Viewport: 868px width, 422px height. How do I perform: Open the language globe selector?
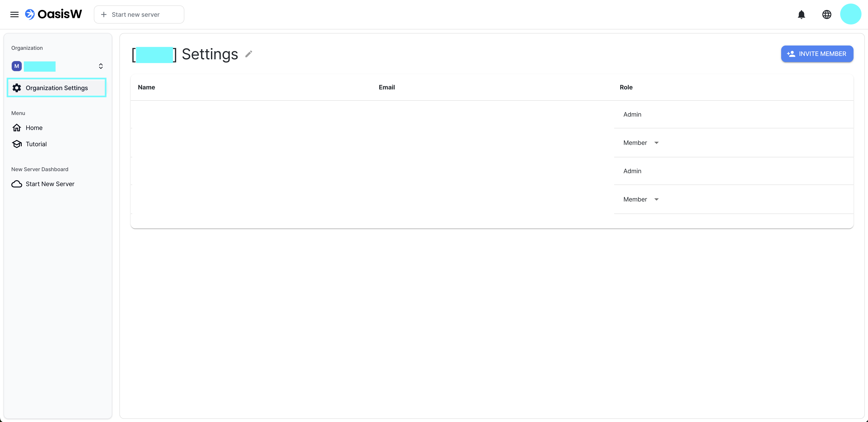click(x=827, y=14)
